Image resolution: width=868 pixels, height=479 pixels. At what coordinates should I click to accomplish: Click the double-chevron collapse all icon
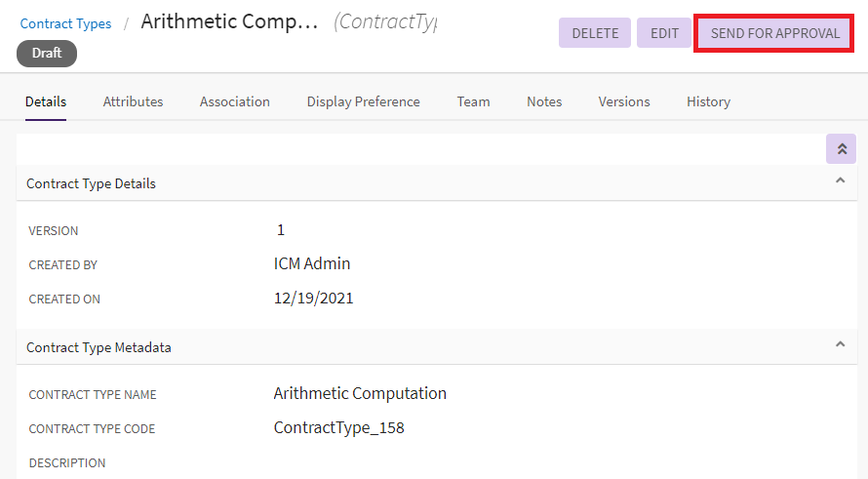(x=841, y=149)
